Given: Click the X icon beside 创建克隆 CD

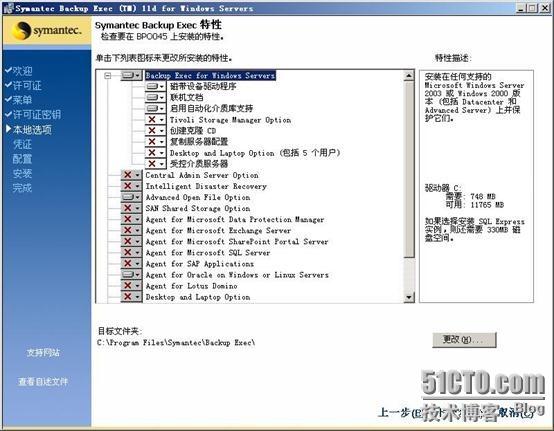Looking at the screenshot, I should tap(155, 130).
